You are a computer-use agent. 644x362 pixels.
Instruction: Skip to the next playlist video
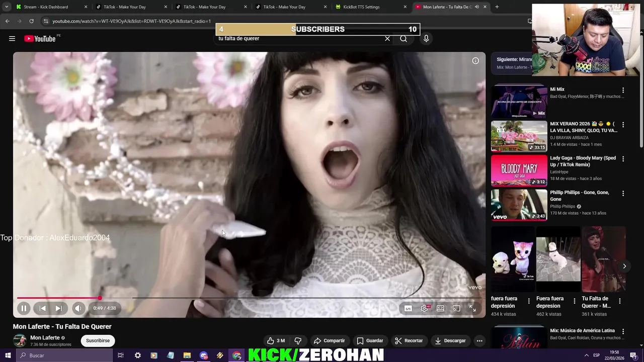coord(59,308)
